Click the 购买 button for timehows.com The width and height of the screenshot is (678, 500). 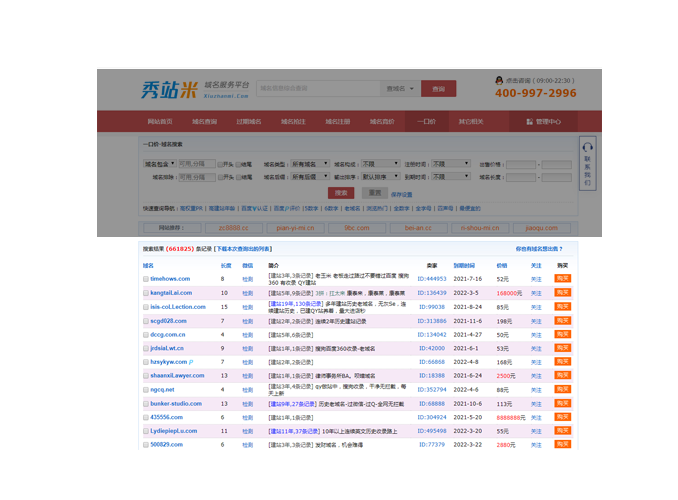pos(563,279)
